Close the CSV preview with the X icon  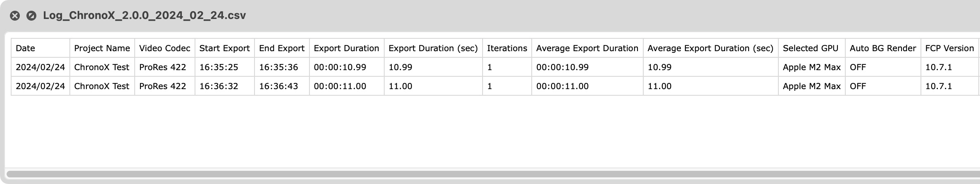click(15, 16)
